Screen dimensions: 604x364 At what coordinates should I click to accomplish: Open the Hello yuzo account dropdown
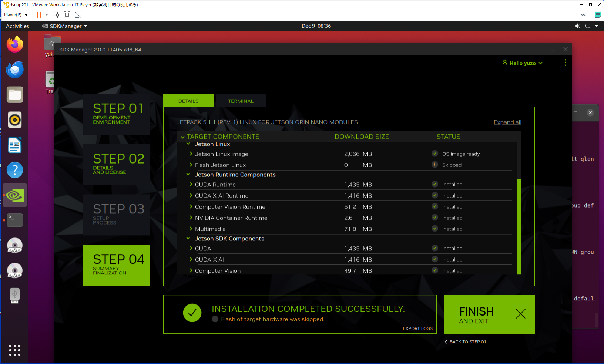tap(522, 63)
